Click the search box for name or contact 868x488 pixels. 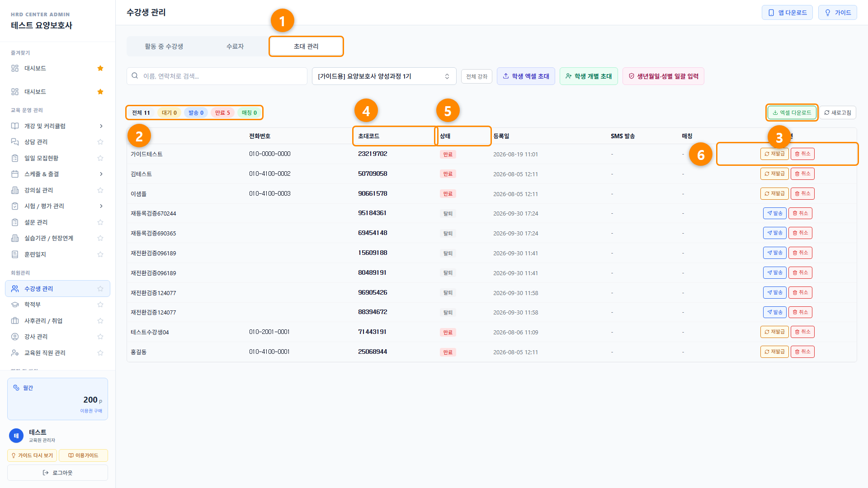click(217, 76)
